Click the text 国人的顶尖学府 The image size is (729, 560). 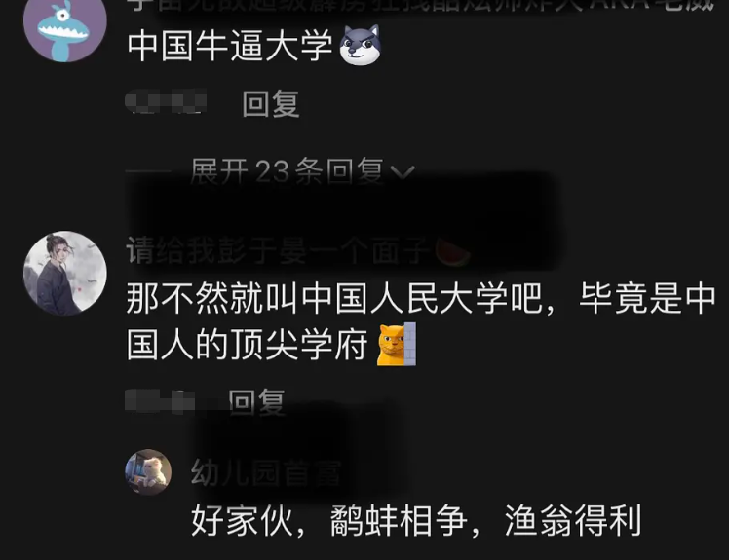click(248, 345)
